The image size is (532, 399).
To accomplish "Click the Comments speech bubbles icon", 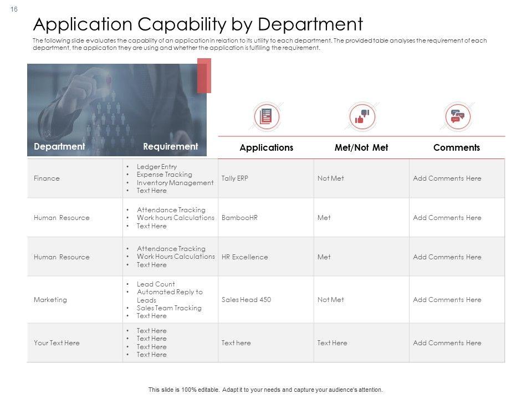I will pos(458,116).
